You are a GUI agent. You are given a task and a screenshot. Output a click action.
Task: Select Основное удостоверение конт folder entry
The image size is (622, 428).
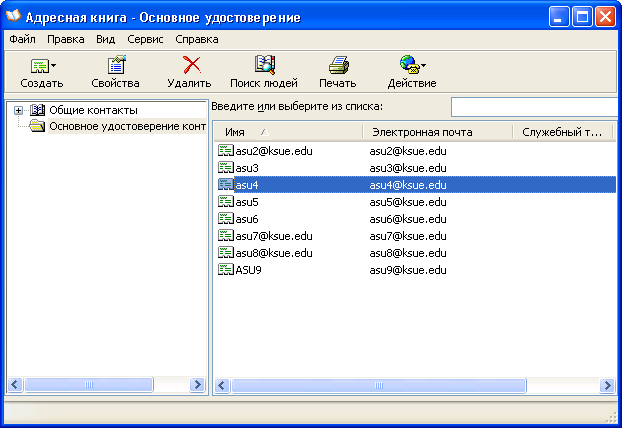(x=127, y=126)
